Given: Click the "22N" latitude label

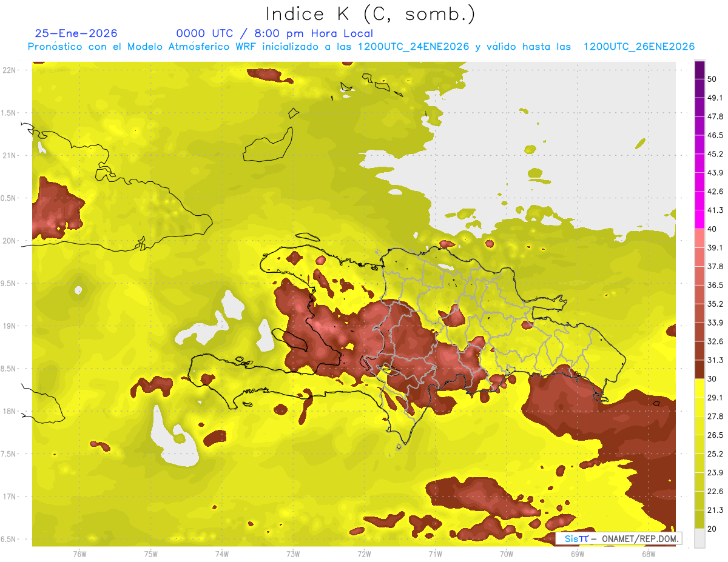Looking at the screenshot, I should click(x=10, y=70).
